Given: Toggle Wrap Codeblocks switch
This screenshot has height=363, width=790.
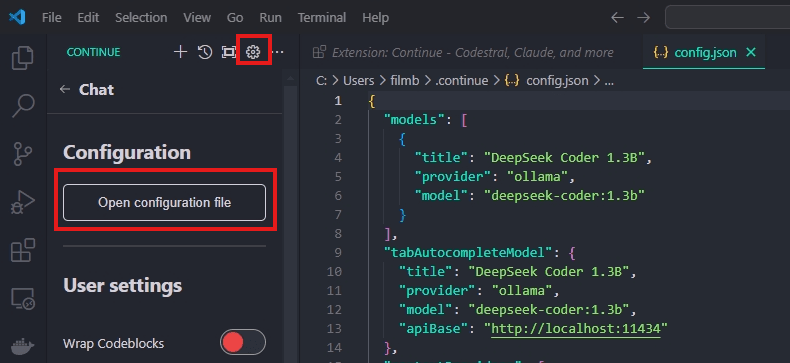Looking at the screenshot, I should 243,343.
